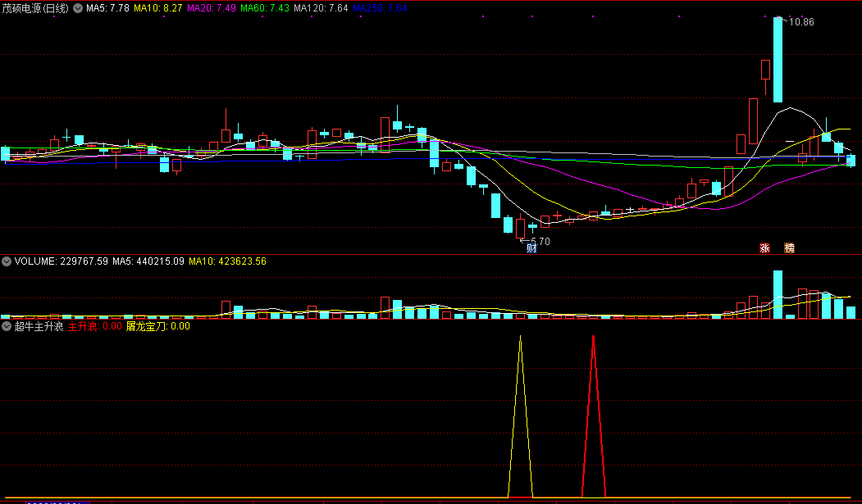Select the tallest cyan volume bar
The width and height of the screenshot is (862, 504).
[x=778, y=295]
